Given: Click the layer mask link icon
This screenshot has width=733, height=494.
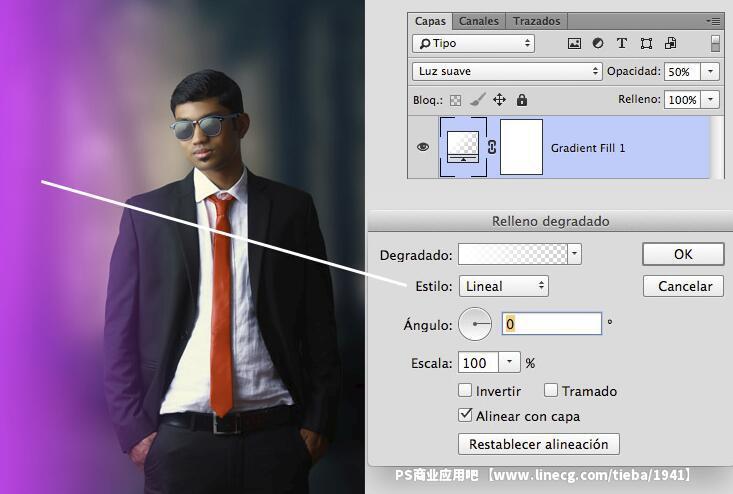Looking at the screenshot, I should tap(492, 147).
